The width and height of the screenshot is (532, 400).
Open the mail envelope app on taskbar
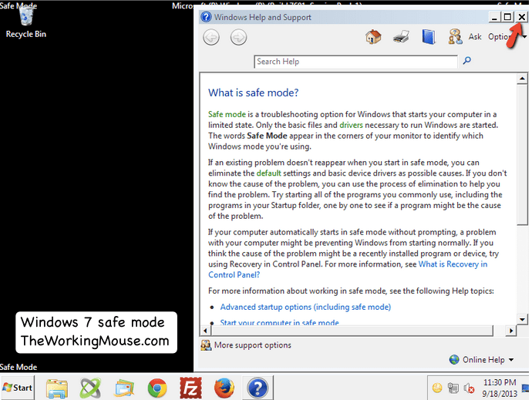point(124,388)
